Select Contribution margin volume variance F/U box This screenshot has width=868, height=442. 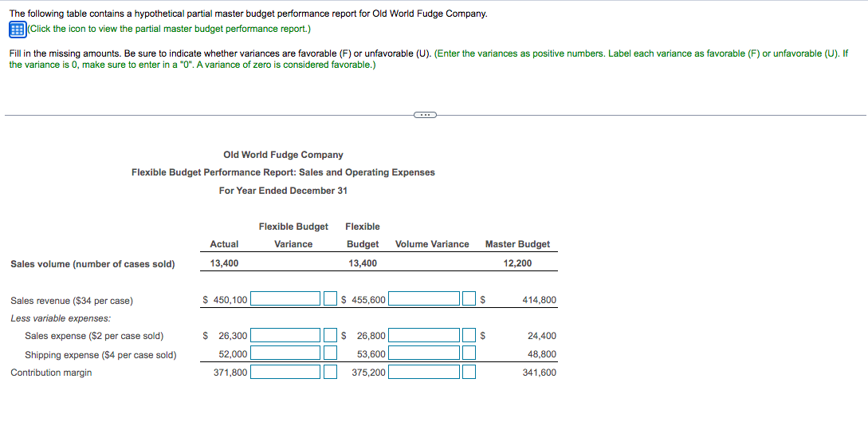point(469,372)
